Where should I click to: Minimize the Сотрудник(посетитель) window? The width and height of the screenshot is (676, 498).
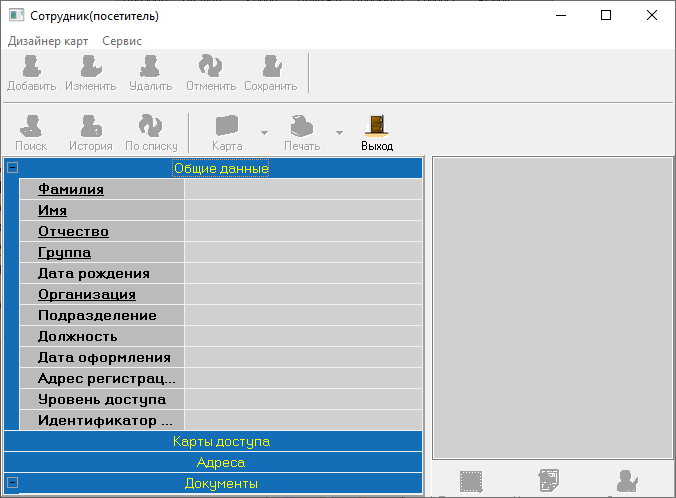[x=560, y=16]
